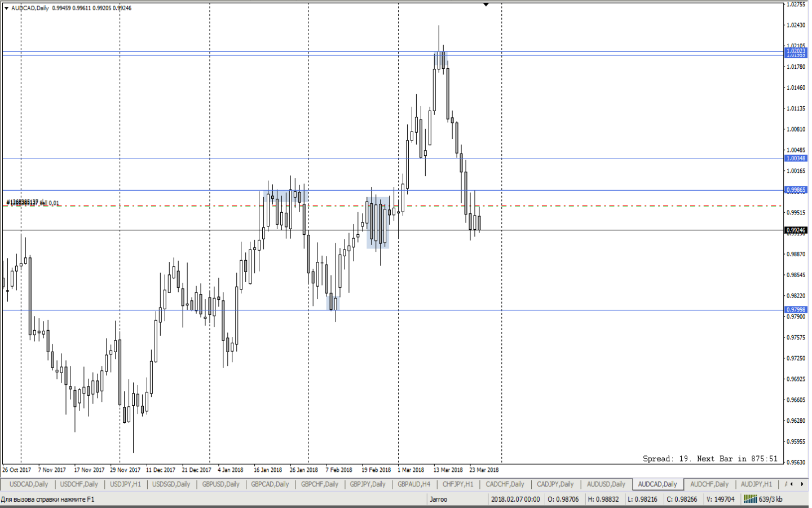Click the current price label 0.99246

(796, 230)
